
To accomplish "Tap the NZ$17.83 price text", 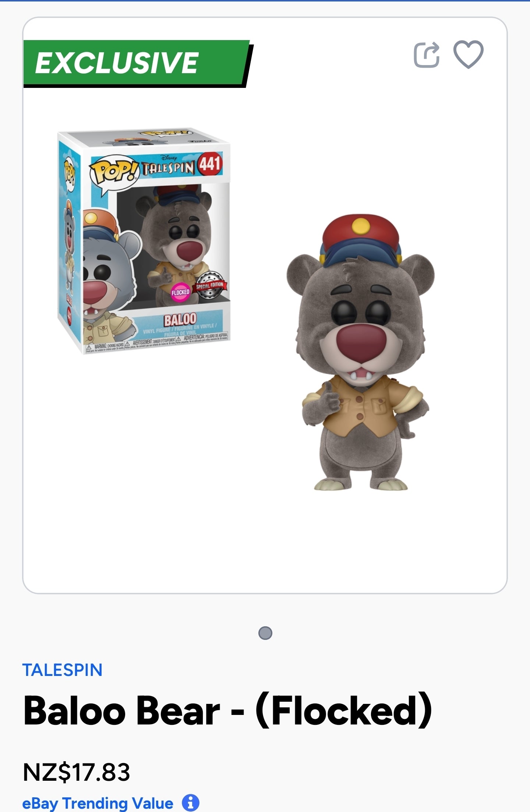I will pos(76,772).
